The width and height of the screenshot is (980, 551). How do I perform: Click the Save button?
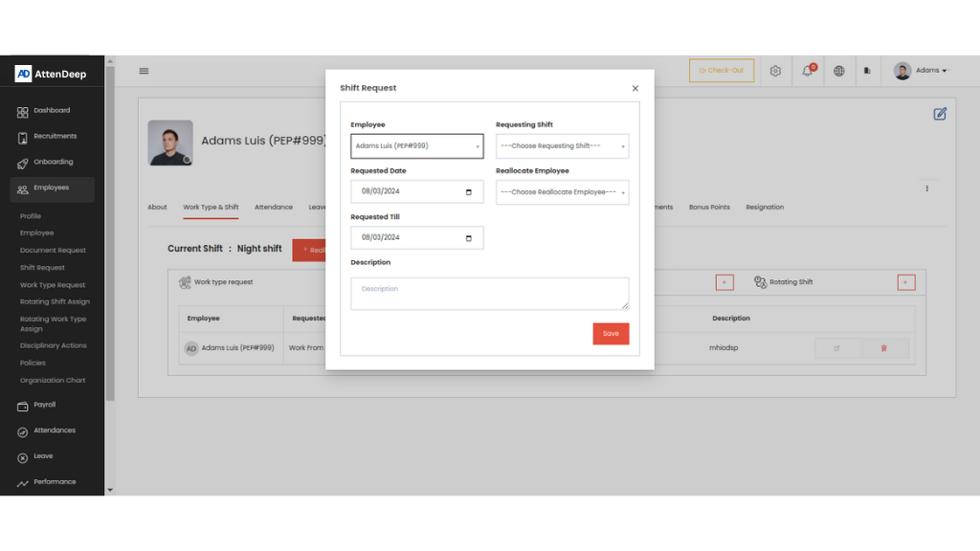[x=611, y=334]
